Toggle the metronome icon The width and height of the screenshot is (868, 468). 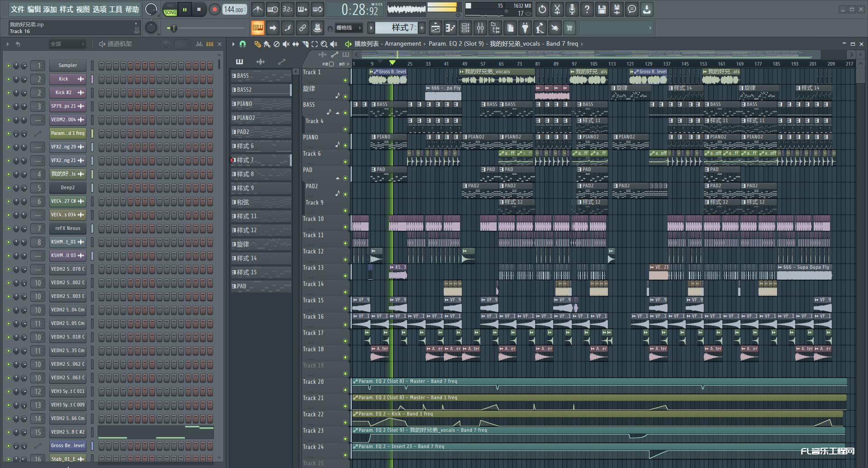coord(257,9)
